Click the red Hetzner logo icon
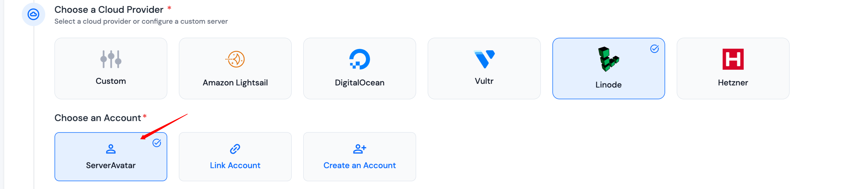 [x=733, y=59]
